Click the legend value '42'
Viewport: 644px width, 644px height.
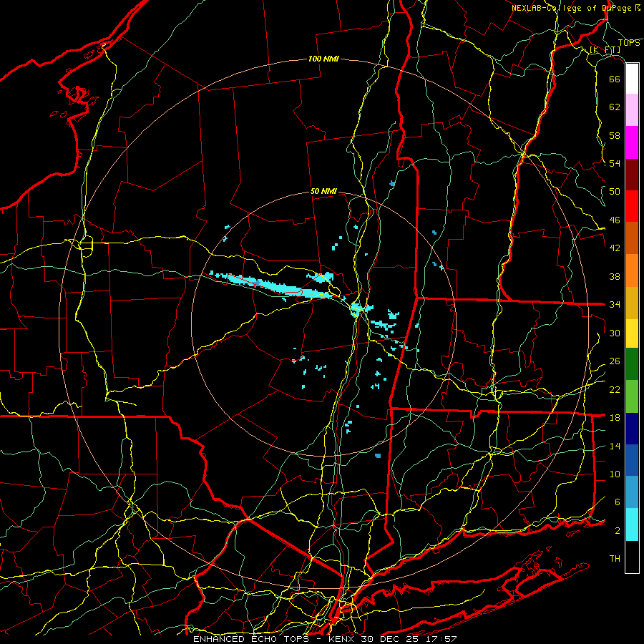[x=615, y=248]
